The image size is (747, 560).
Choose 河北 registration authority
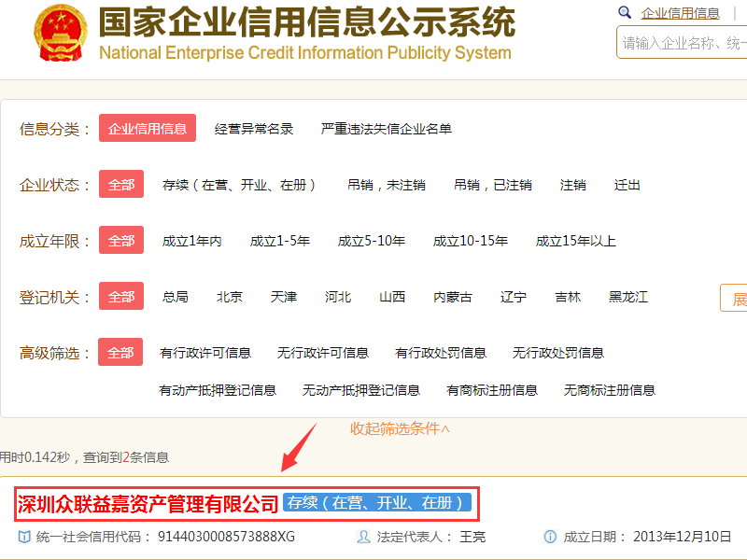click(x=338, y=297)
